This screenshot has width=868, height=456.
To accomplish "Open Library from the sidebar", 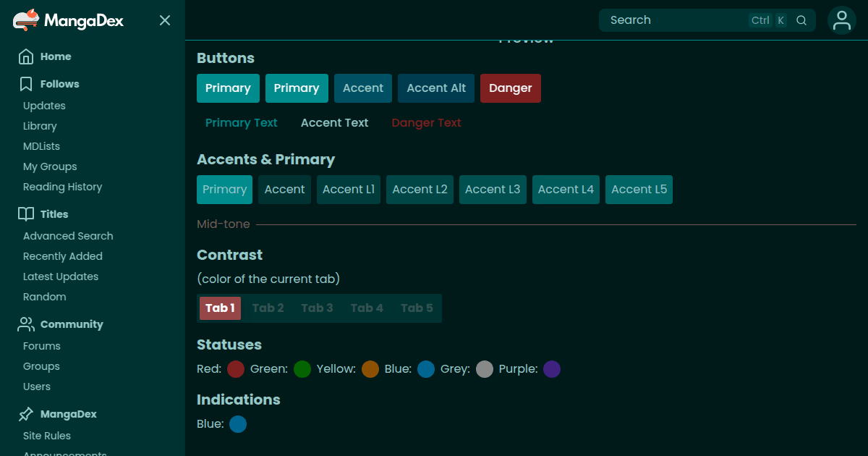I will [40, 126].
